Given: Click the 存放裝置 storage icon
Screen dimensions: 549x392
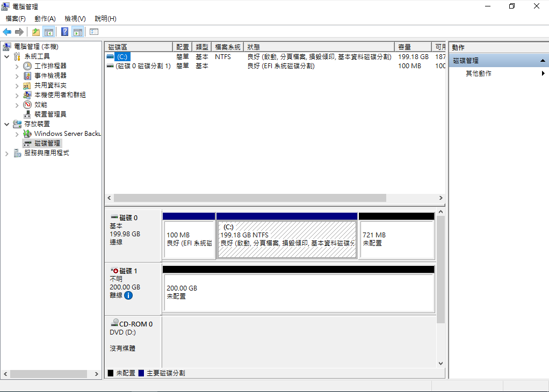Looking at the screenshot, I should pos(17,124).
